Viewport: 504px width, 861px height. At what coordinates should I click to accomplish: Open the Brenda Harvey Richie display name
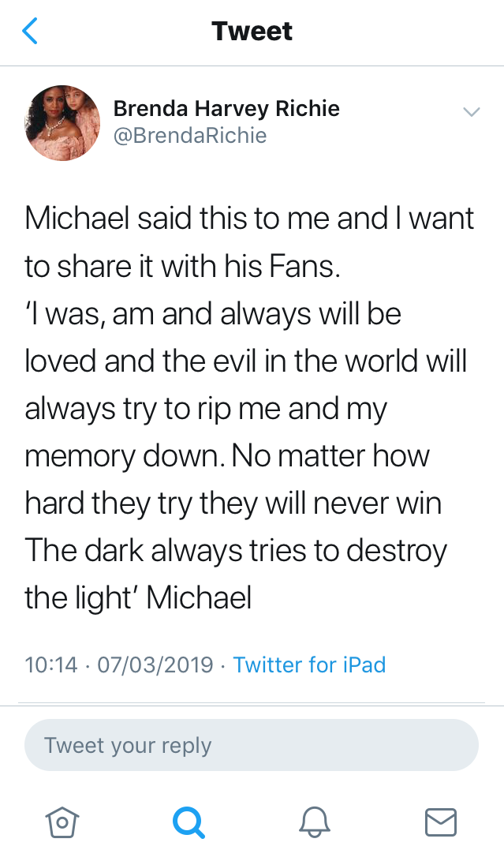pos(226,108)
